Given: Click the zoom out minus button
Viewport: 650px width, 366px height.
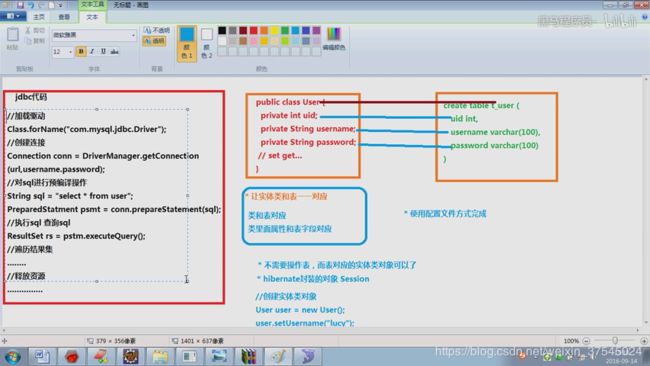Looking at the screenshot, I should pyautogui.click(x=586, y=341).
